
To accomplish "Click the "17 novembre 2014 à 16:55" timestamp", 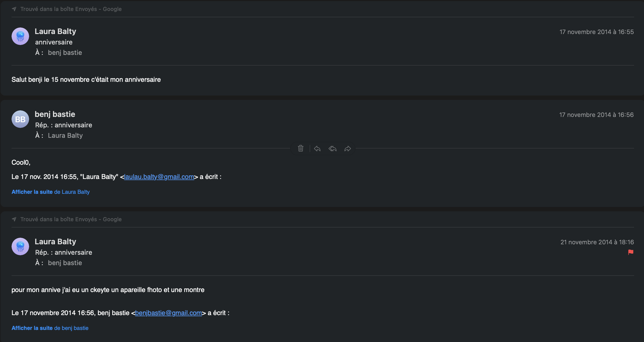I will (596, 32).
